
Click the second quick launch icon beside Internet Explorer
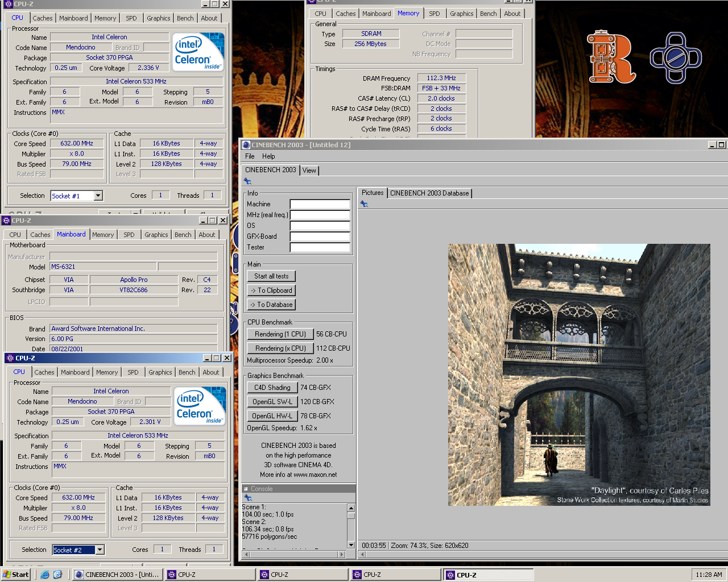click(x=57, y=575)
